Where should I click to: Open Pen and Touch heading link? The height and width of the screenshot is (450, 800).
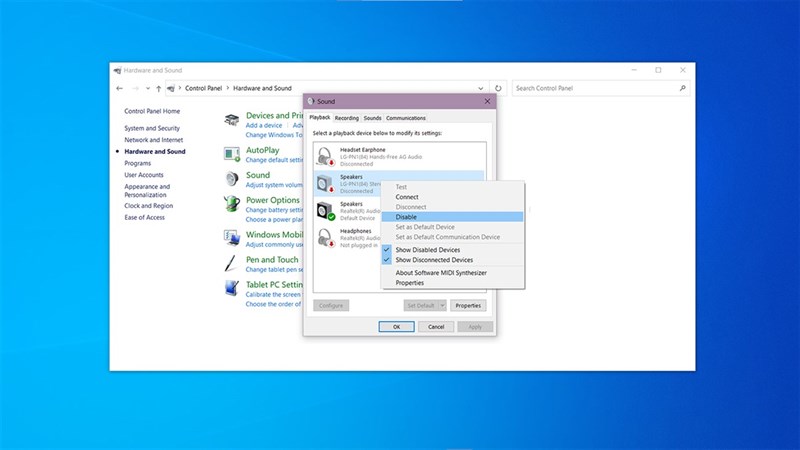coord(272,260)
